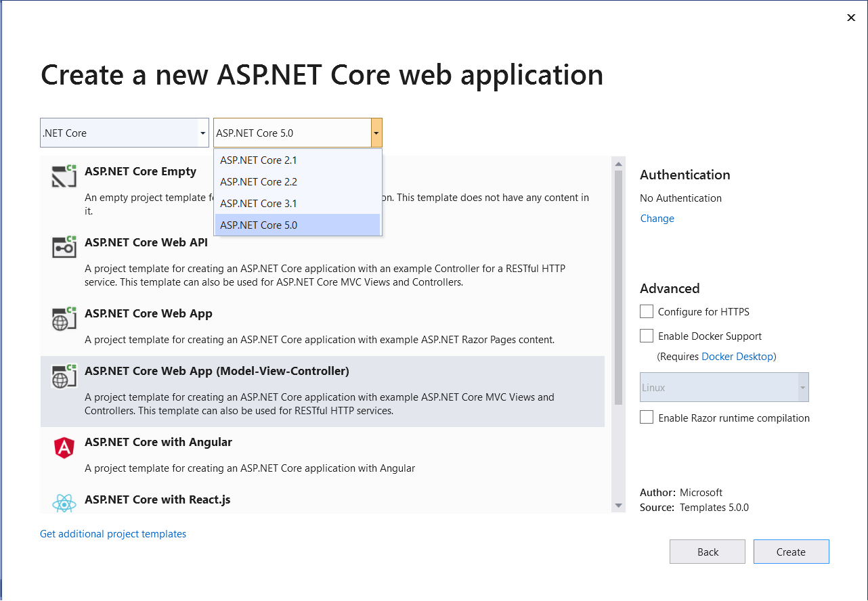This screenshot has width=868, height=601.
Task: Select ASP.NET Core with Angular title
Action: [x=158, y=442]
